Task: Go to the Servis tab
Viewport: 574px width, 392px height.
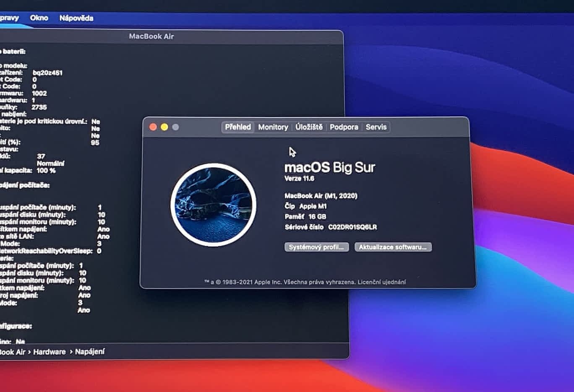Action: (x=376, y=127)
